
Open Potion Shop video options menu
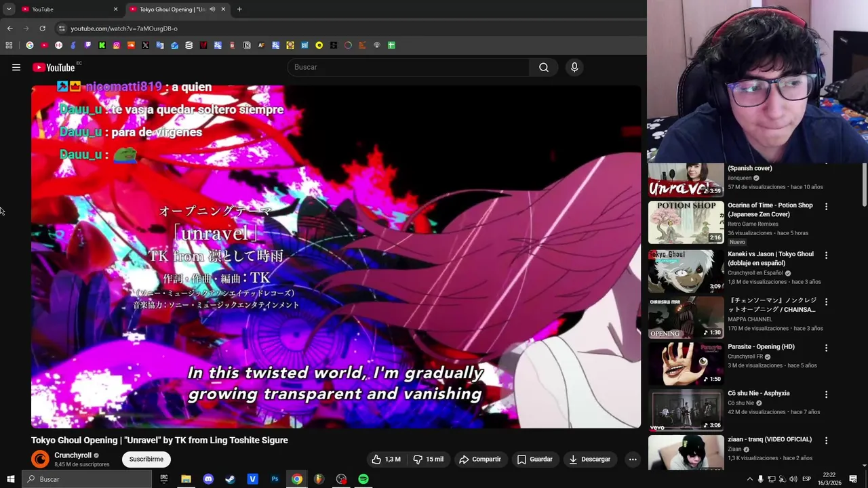[826, 206]
